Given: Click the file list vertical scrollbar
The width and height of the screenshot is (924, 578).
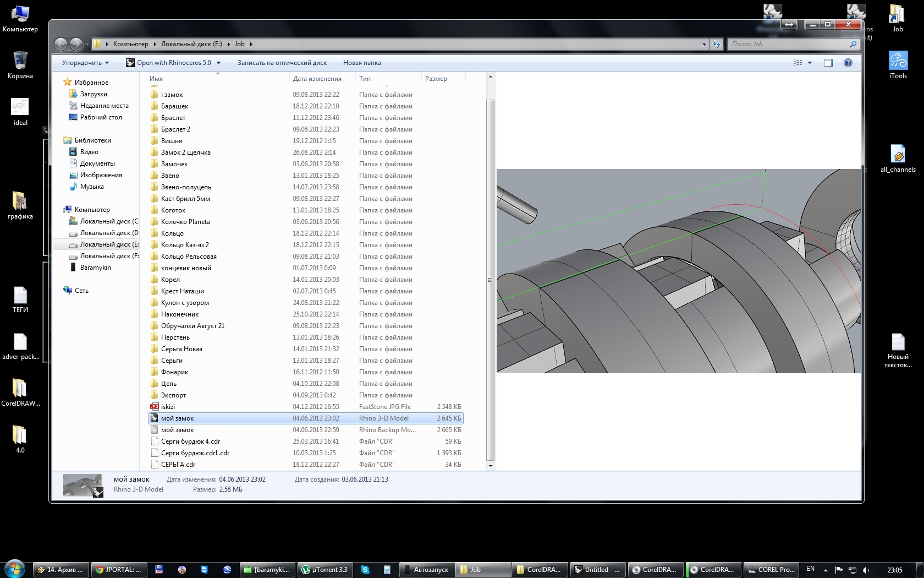Looking at the screenshot, I should click(490, 280).
